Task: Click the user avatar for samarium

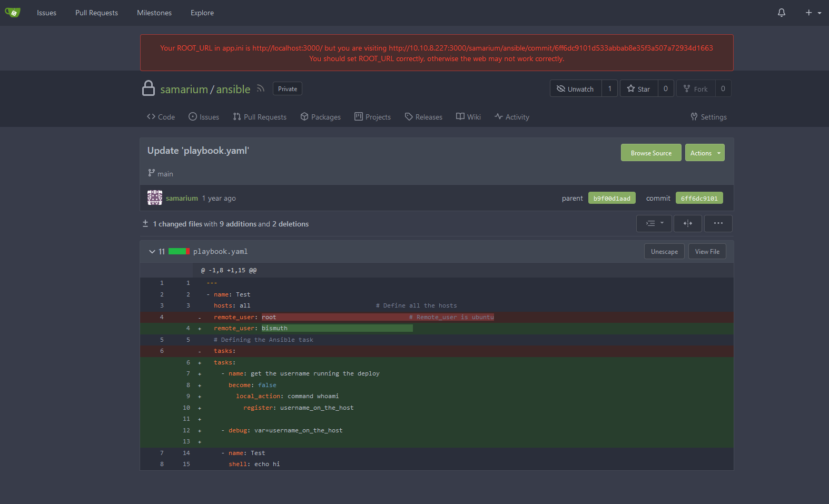Action: tap(155, 197)
